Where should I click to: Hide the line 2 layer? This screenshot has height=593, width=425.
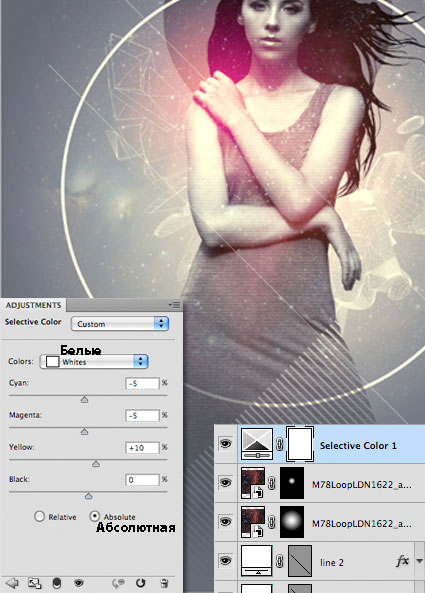[226, 560]
